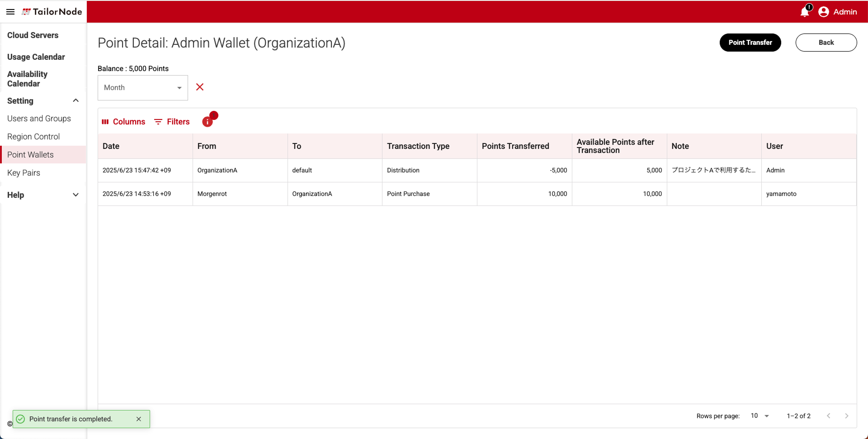Sort by the Note column header
Viewport: 868px width, 439px height.
coord(714,146)
